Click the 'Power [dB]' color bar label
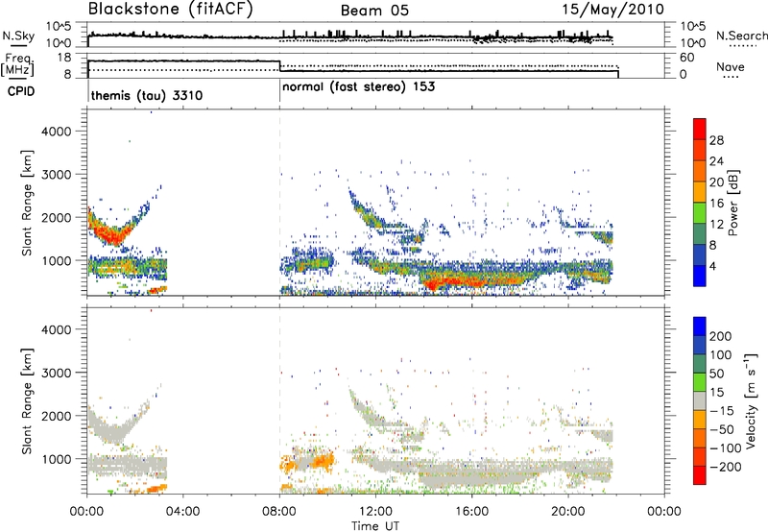 click(x=733, y=203)
